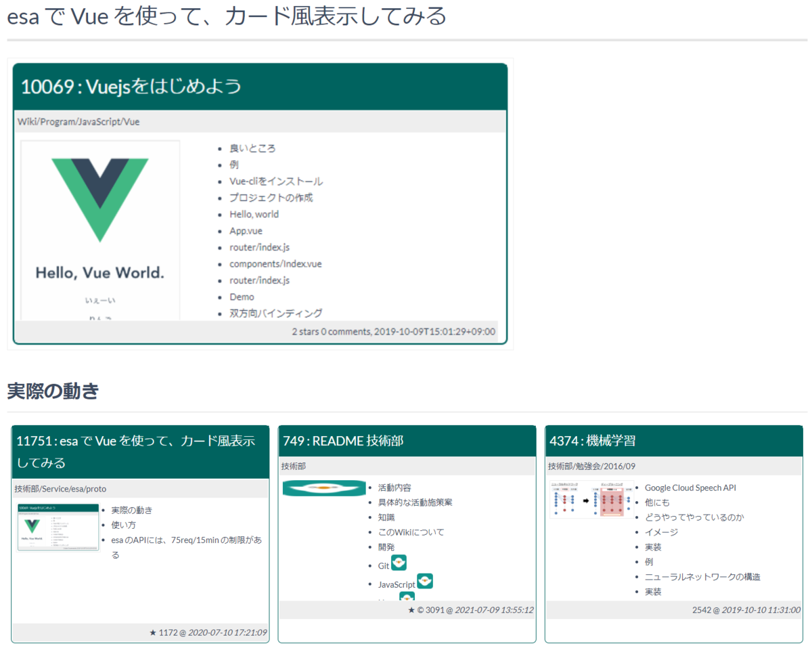
Task: Select the list item 'Demo'
Action: [242, 297]
